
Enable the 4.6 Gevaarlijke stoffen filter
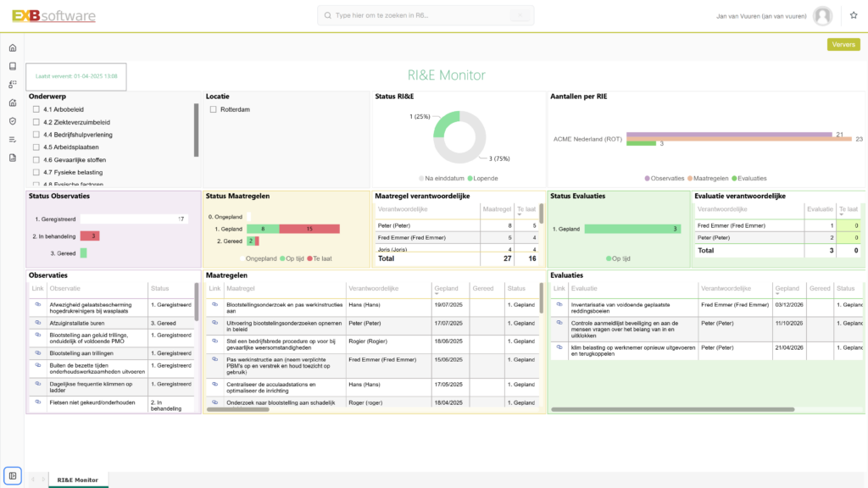click(36, 159)
